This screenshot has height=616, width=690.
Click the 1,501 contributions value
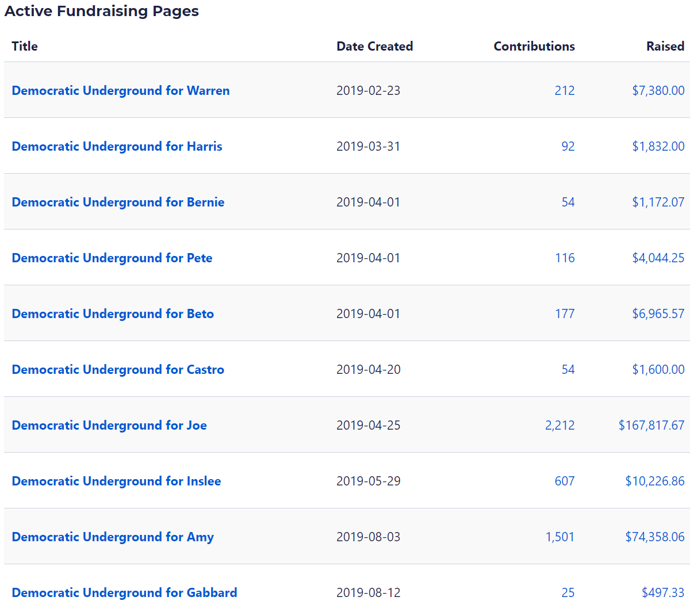[559, 537]
